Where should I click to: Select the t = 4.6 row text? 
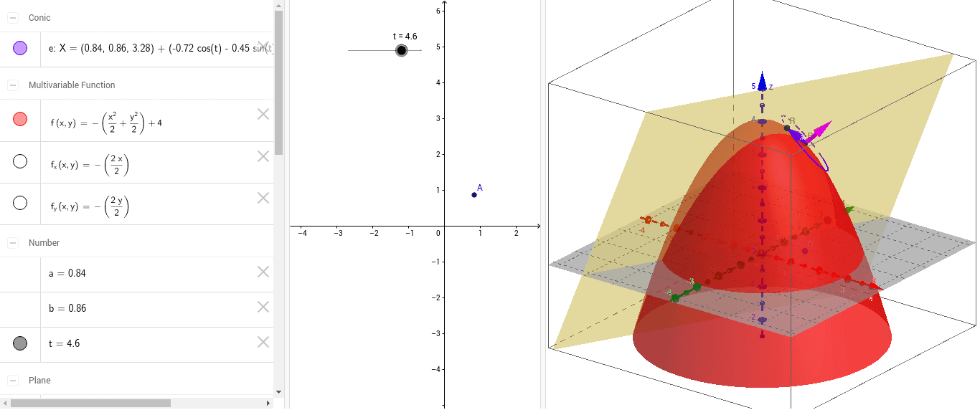point(64,343)
